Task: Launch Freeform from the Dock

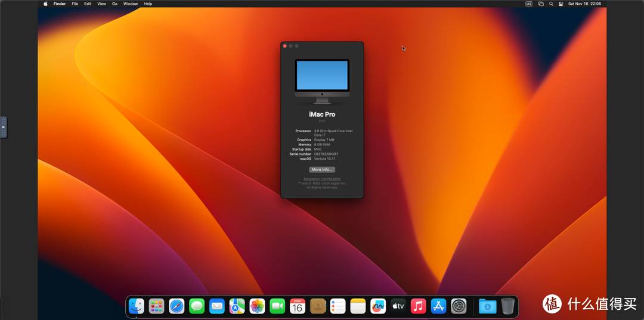Action: 378,306
